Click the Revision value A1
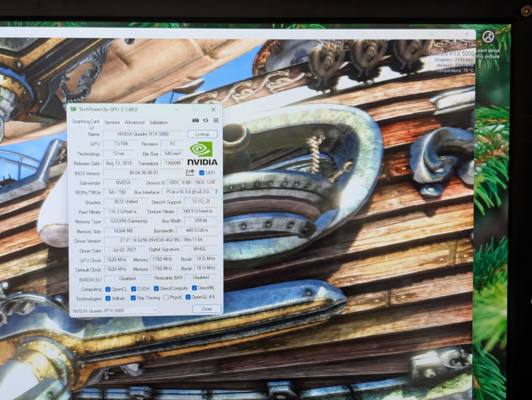Image resolution: width=532 pixels, height=400 pixels. pyautogui.click(x=172, y=143)
